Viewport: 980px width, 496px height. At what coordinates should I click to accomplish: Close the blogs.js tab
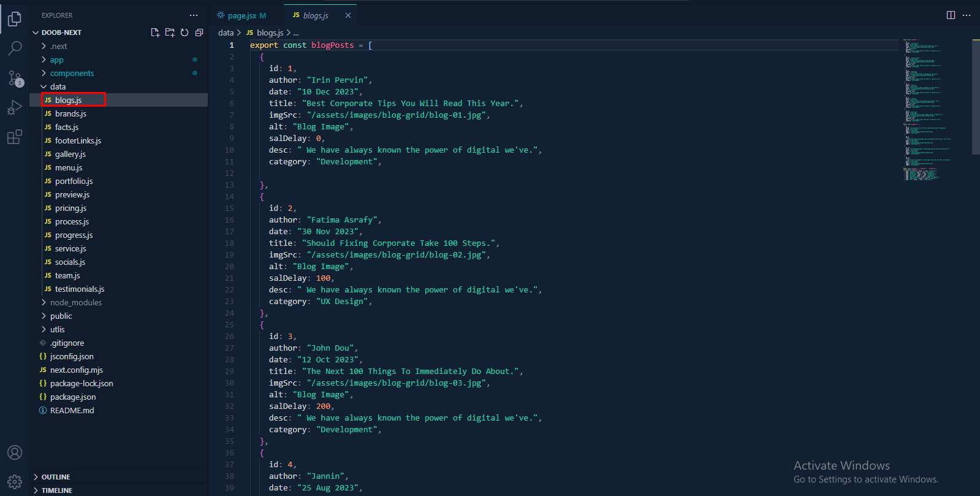(x=348, y=15)
